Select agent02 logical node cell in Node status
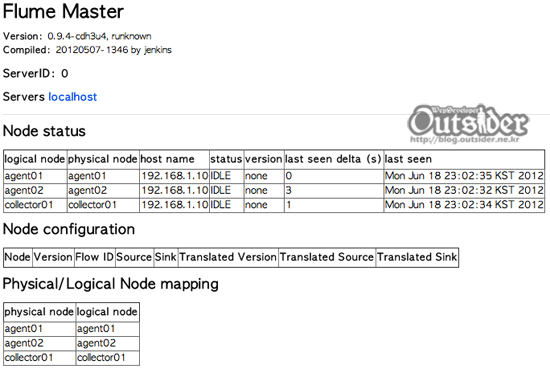The width and height of the screenshot is (550, 369). click(x=35, y=190)
